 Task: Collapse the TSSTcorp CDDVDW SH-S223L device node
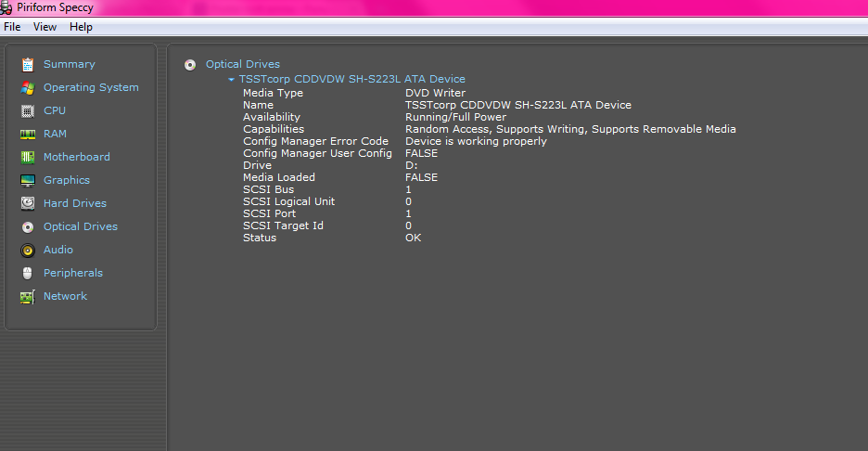point(232,79)
